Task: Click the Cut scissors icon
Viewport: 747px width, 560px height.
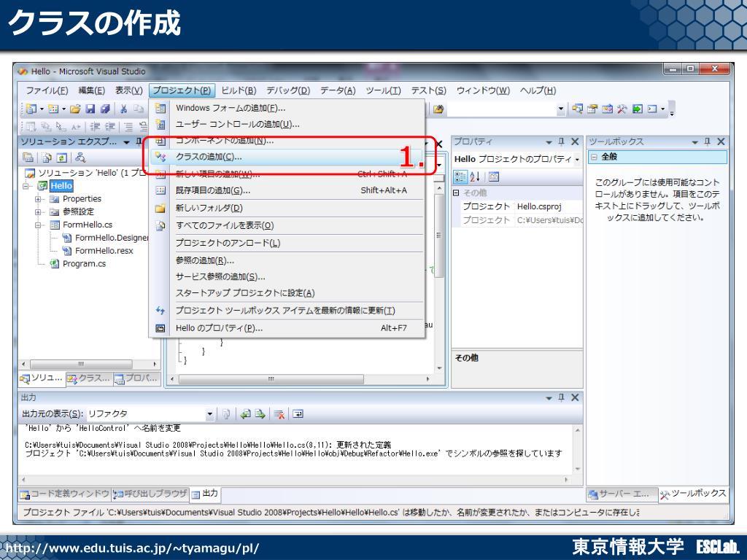Action: coord(124,109)
